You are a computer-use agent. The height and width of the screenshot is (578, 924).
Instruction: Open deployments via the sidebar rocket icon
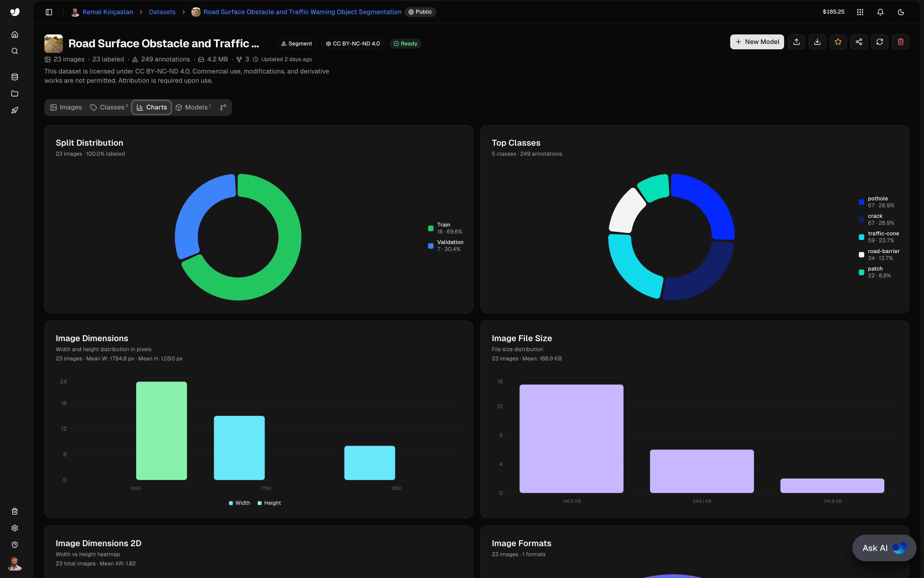(x=15, y=110)
